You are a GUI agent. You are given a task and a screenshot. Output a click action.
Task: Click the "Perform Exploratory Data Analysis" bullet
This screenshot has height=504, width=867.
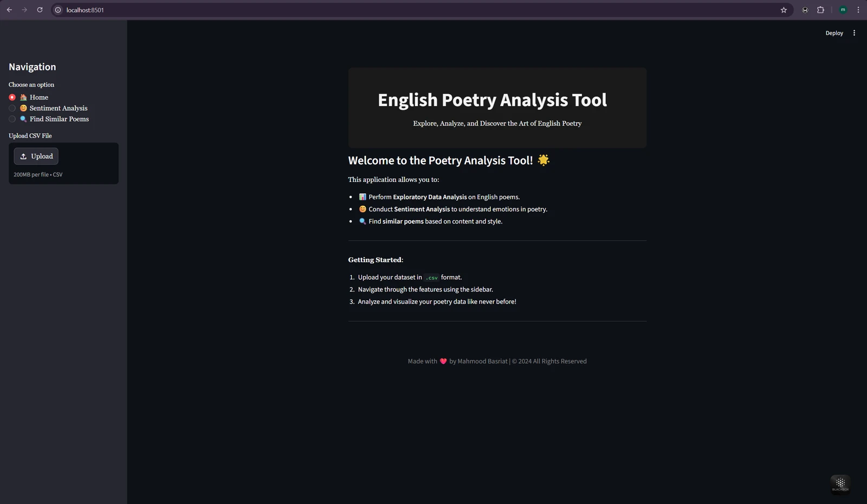coord(439,197)
